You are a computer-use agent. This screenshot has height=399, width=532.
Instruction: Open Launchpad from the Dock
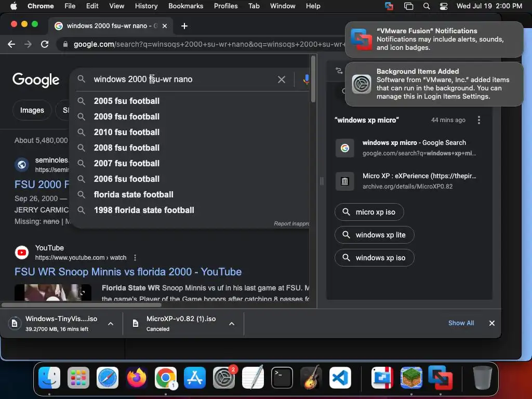pos(78,378)
